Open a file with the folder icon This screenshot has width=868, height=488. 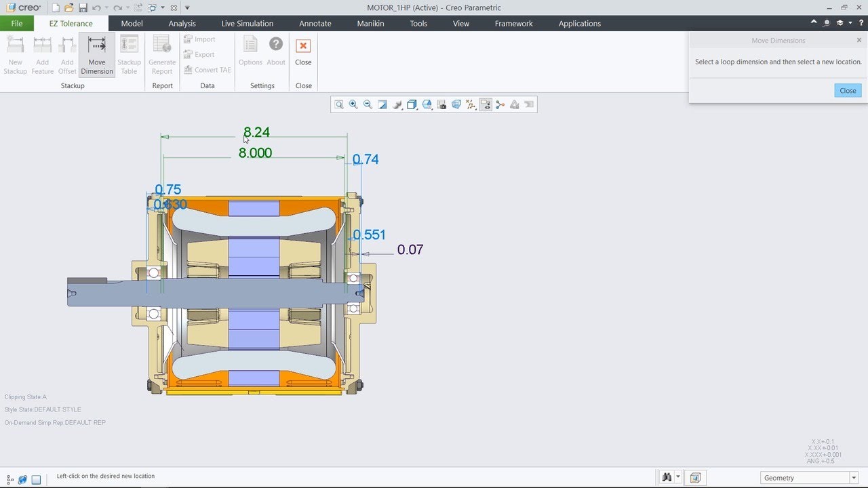click(x=68, y=7)
